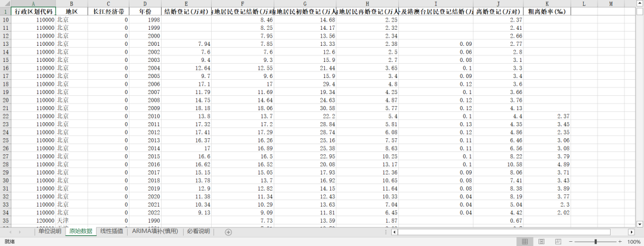Click the 结婚登记(万对) header cell
644x246 pixels.
[x=186, y=12]
